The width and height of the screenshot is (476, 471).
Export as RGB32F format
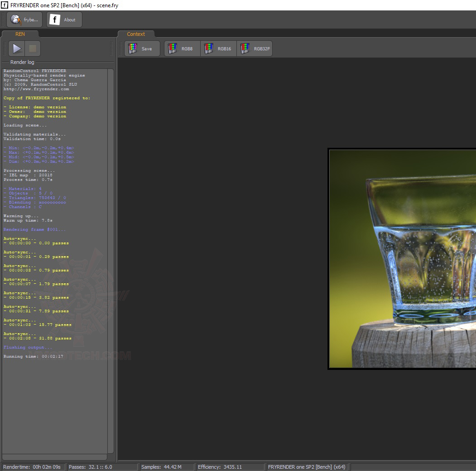pos(255,49)
